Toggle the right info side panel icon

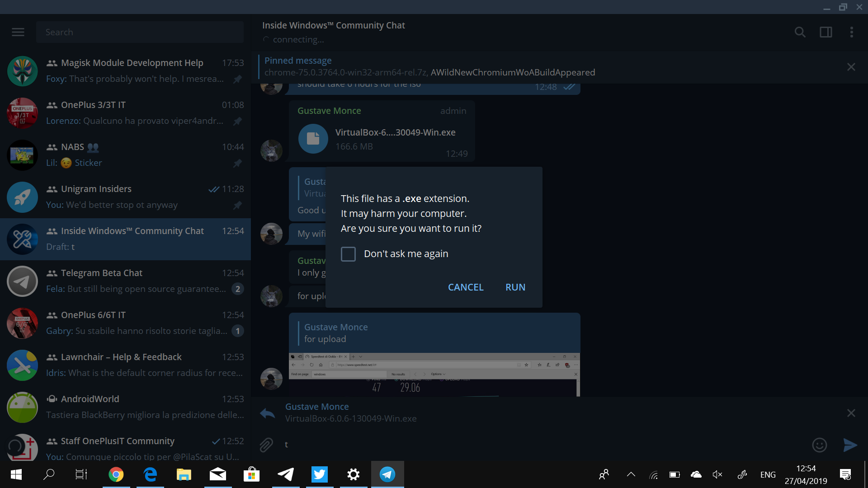[826, 32]
